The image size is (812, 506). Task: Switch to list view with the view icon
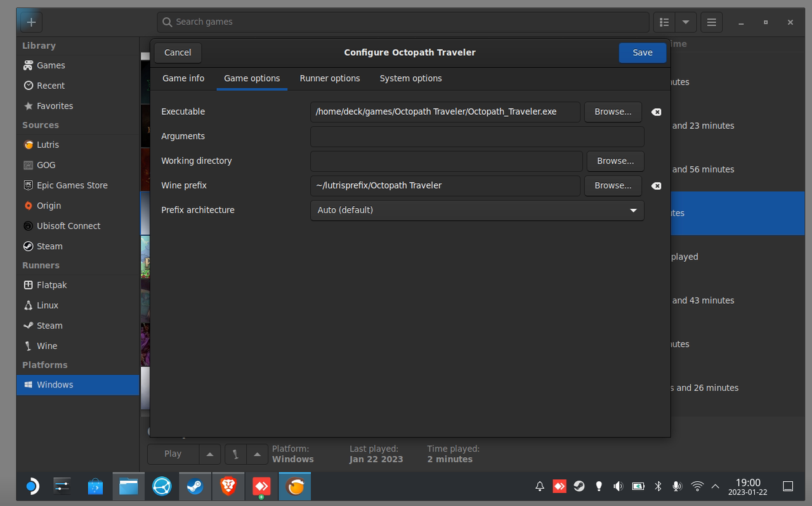click(664, 22)
